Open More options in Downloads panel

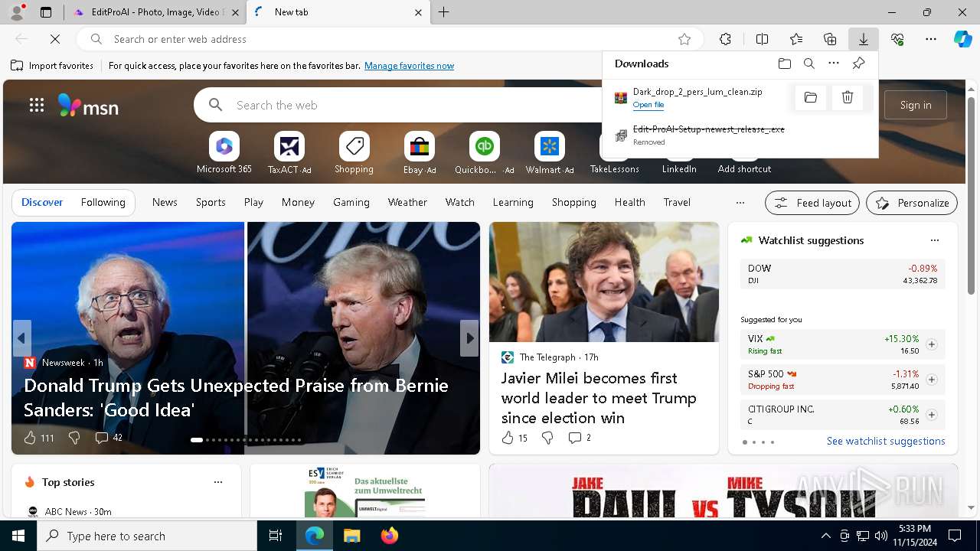pos(834,64)
